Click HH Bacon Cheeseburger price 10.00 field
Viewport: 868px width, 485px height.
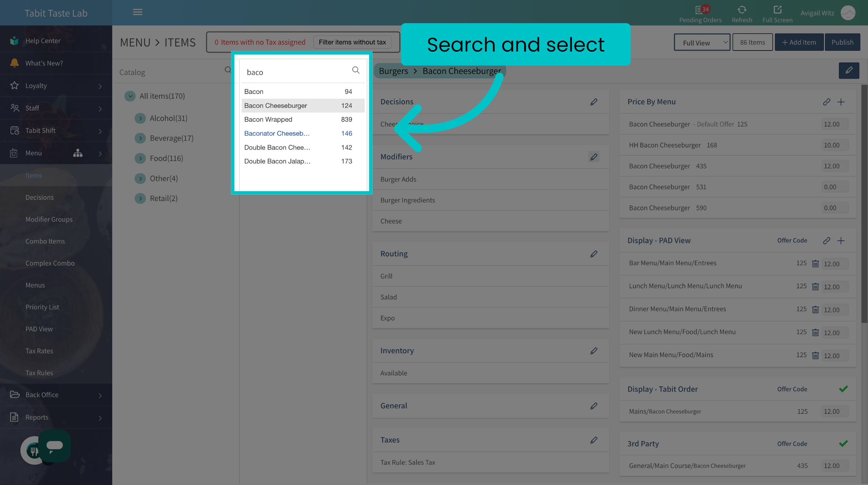(x=835, y=145)
